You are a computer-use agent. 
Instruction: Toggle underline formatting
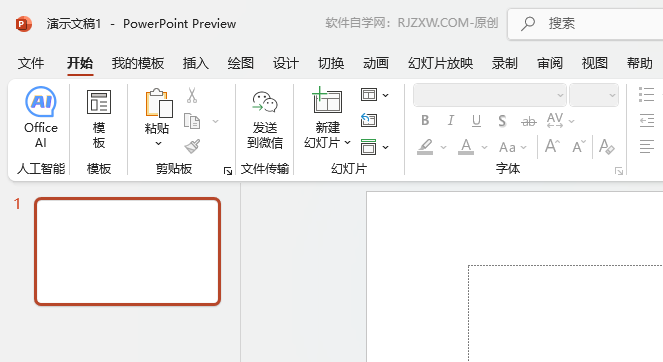[x=476, y=121]
